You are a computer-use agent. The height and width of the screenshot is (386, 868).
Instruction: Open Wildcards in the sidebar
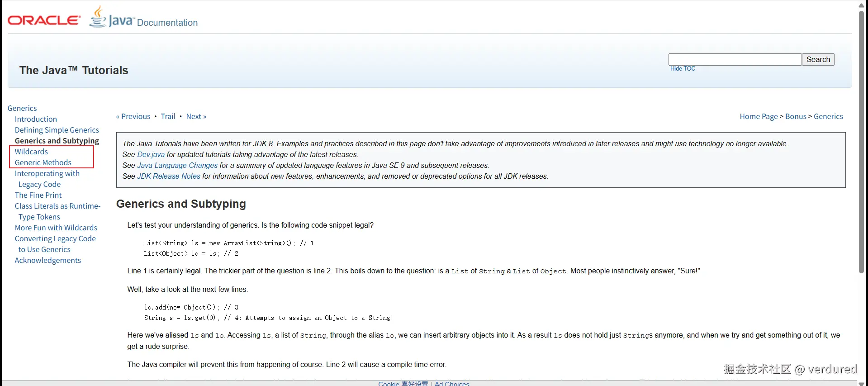coord(31,152)
